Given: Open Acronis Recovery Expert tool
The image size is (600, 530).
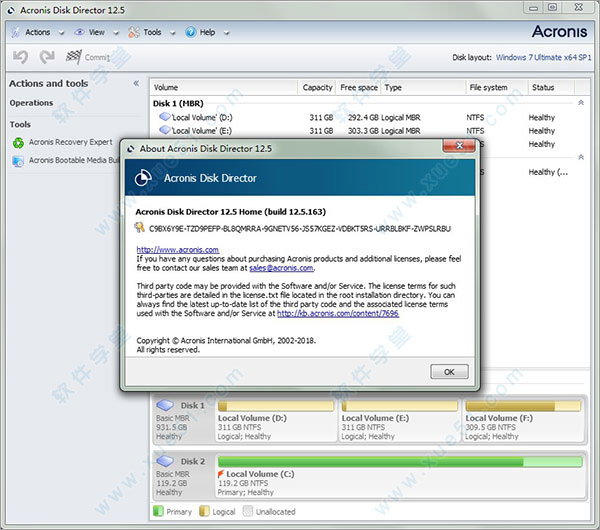Looking at the screenshot, I should coord(70,143).
